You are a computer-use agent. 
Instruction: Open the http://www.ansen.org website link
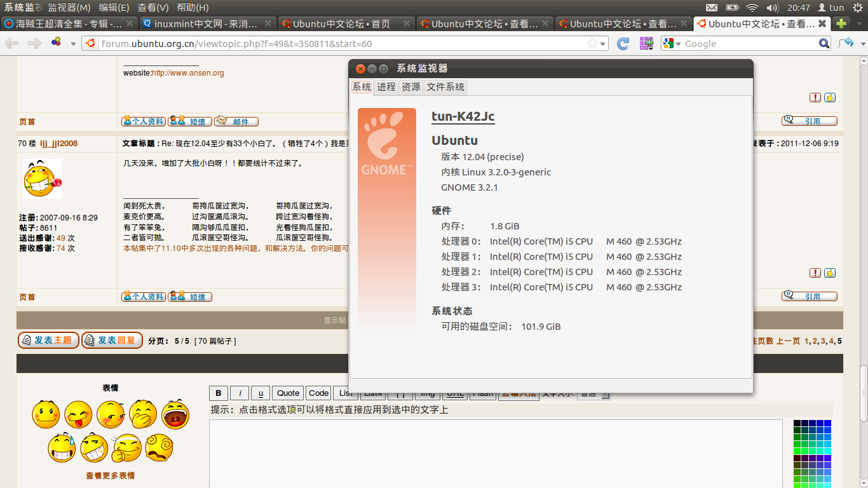[188, 73]
